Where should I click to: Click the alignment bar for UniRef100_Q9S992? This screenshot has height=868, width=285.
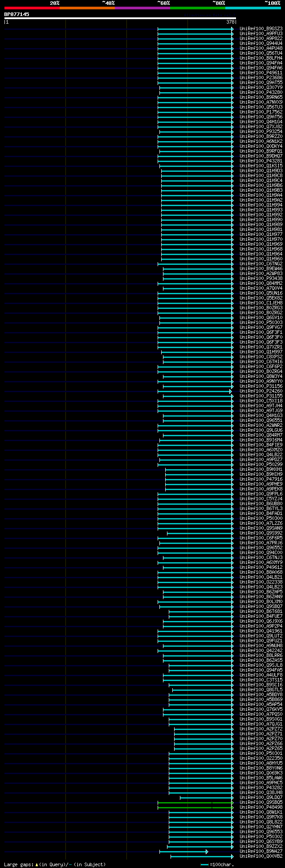[200, 533]
